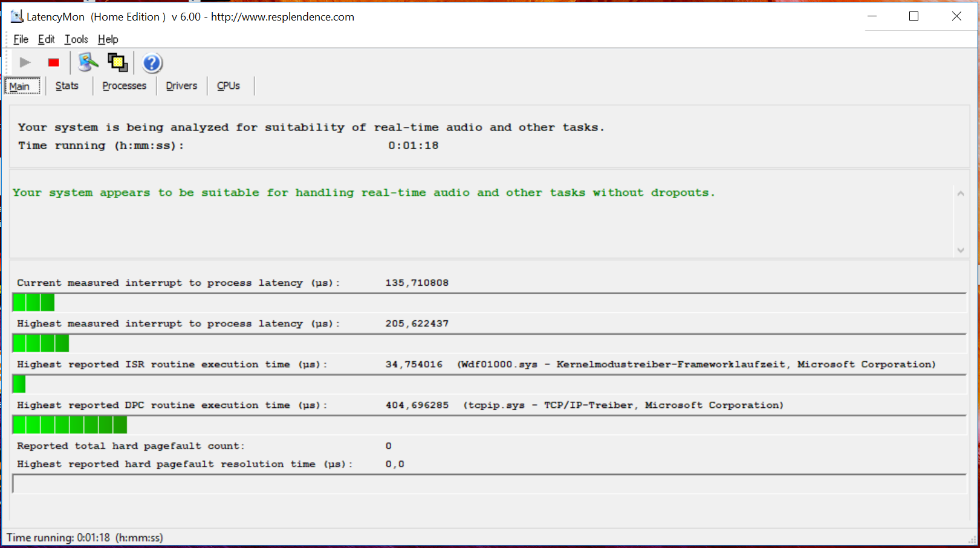Select the CPUs tab
The image size is (980, 548).
click(x=229, y=86)
